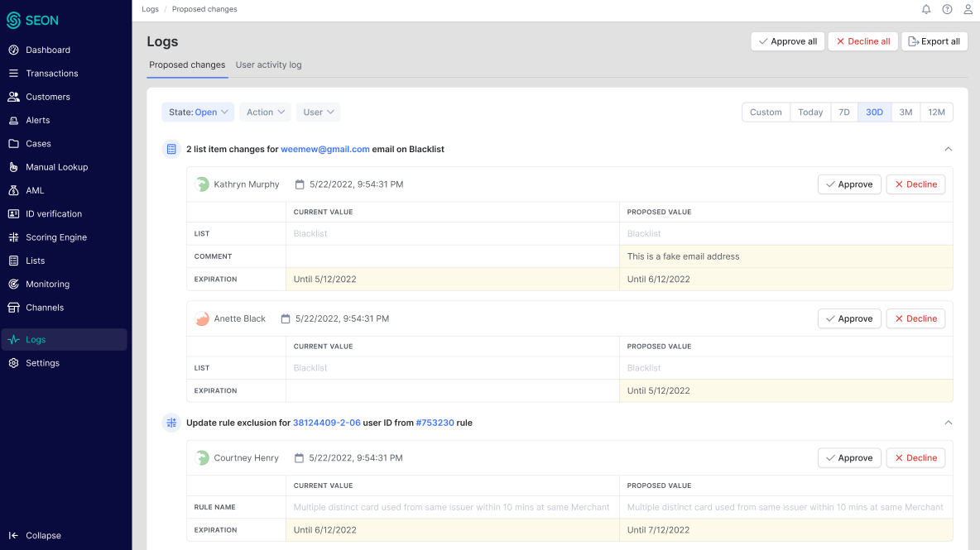Click the SEON logo
980x550 pixels.
33,21
